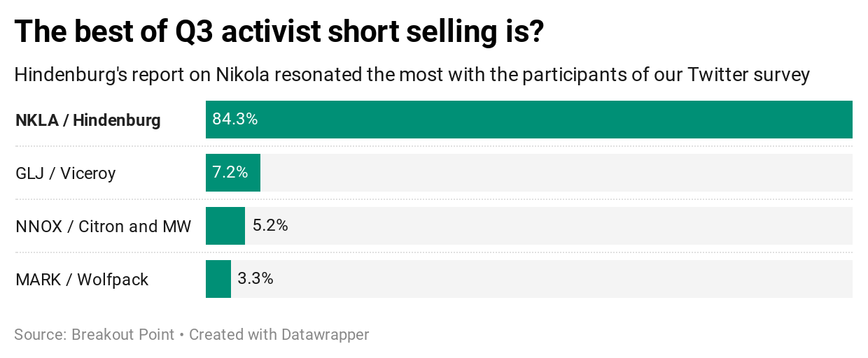Screen dimensions: 868x358
Task: Click the subtitle about Hindenburg's Nikola report
Action: 412,74
